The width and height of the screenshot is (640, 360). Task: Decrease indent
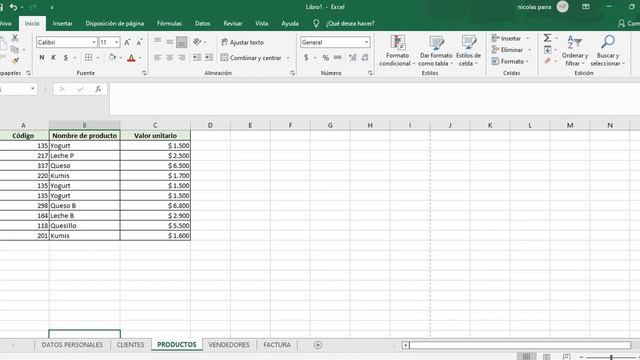tap(197, 58)
